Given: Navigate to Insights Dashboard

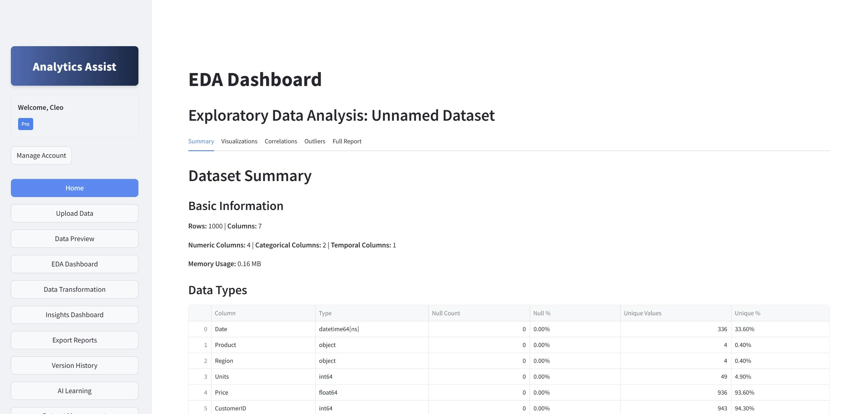Looking at the screenshot, I should (x=74, y=314).
